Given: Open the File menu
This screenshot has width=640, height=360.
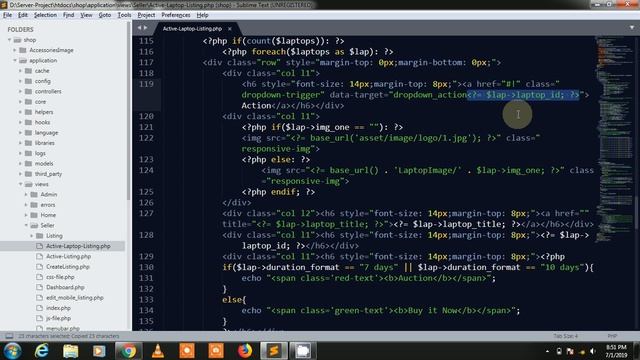Looking at the screenshot, I should 7,15.
